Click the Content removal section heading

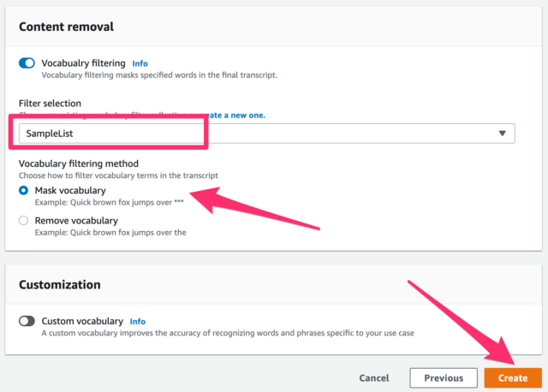[x=67, y=27]
